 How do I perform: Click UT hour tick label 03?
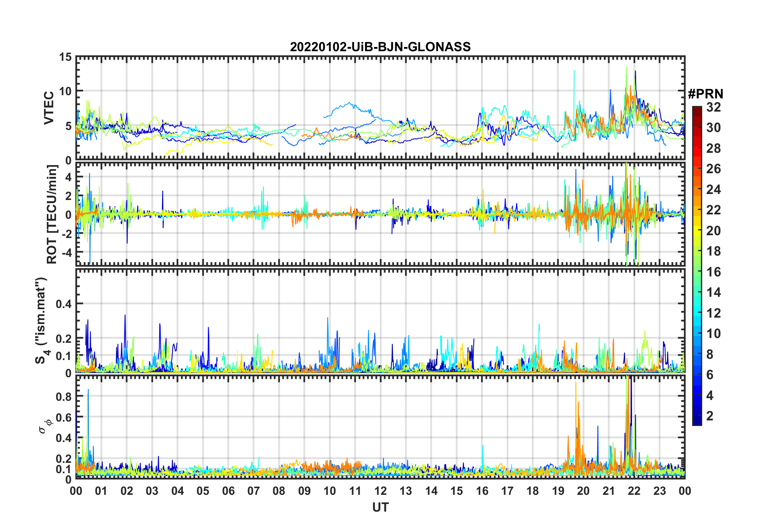point(152,491)
